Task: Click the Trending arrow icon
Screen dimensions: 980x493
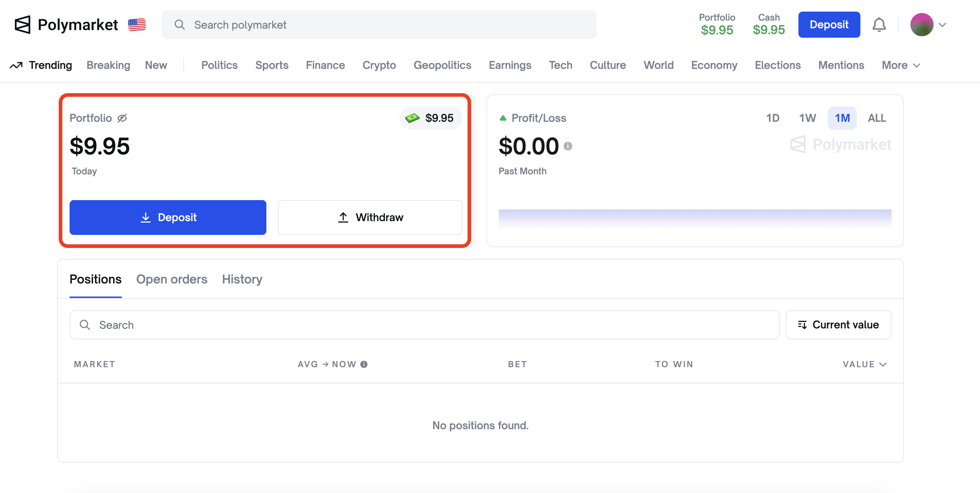Action: click(16, 65)
